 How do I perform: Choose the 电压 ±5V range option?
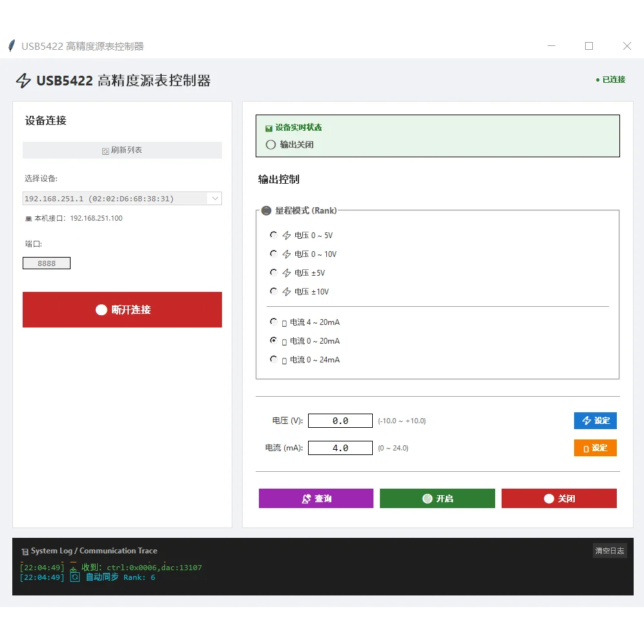click(274, 272)
